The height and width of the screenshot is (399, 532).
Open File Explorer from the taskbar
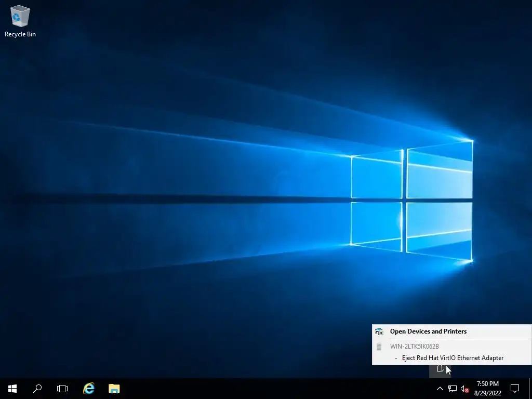pyautogui.click(x=114, y=389)
